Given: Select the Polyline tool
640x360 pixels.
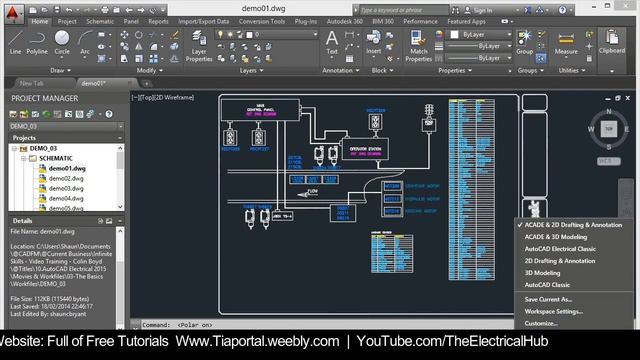Looking at the screenshot, I should click(37, 42).
